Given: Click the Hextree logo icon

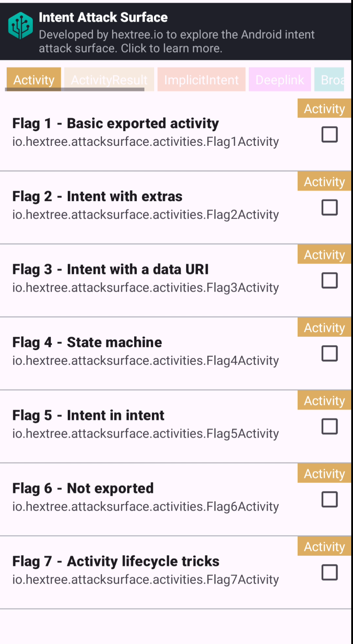Looking at the screenshot, I should click(20, 26).
